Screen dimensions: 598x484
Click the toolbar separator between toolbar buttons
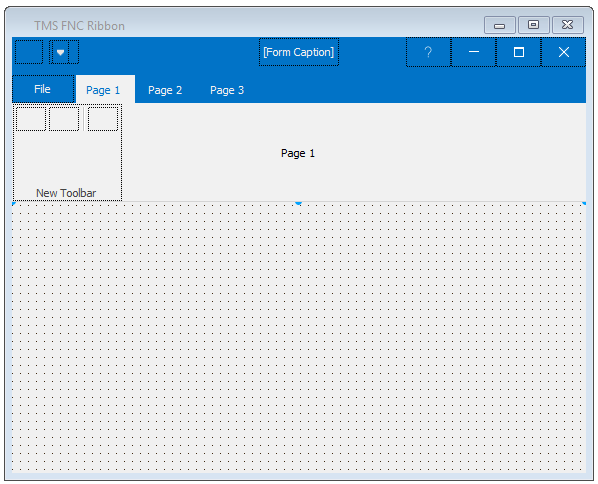pyautogui.click(x=83, y=119)
